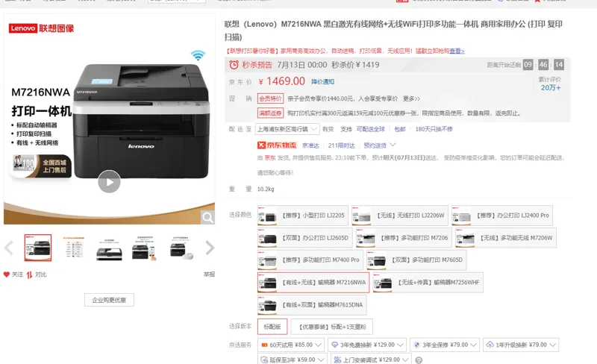Click the heart 关注 follow icon

coord(7,274)
